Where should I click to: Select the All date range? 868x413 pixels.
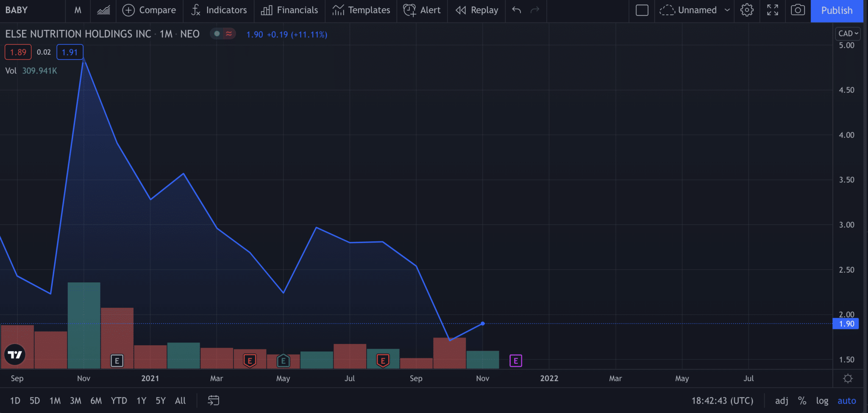(181, 401)
